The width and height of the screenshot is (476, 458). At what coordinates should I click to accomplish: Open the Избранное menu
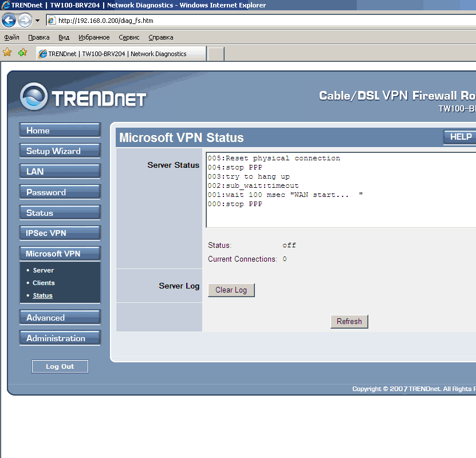click(94, 37)
